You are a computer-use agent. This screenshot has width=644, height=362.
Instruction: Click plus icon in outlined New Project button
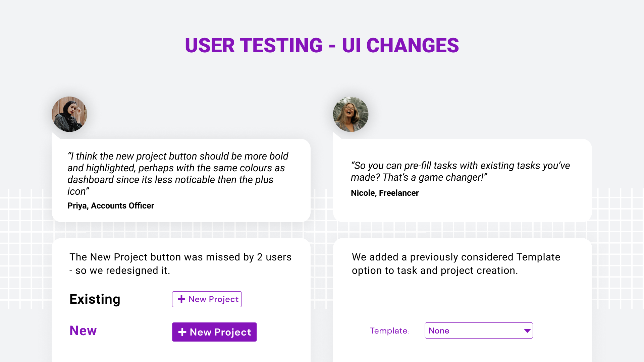[x=181, y=299]
